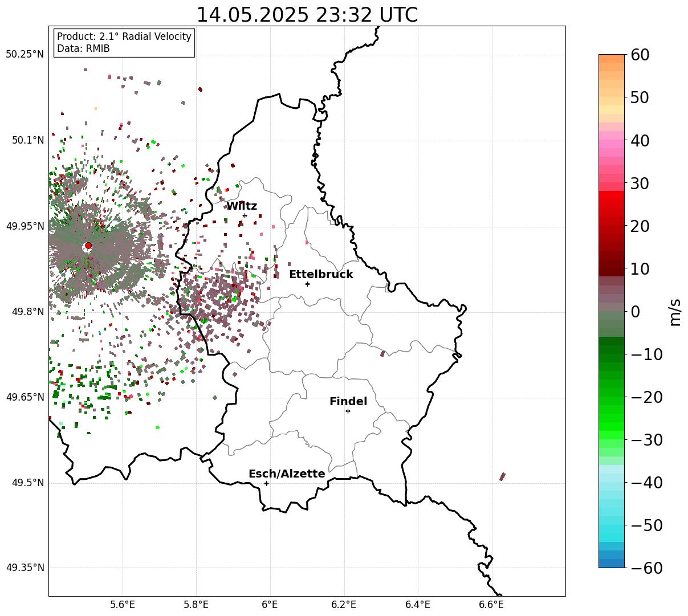688x616 pixels.
Task: Click the 49.5°N latitude label
Action: [27, 483]
